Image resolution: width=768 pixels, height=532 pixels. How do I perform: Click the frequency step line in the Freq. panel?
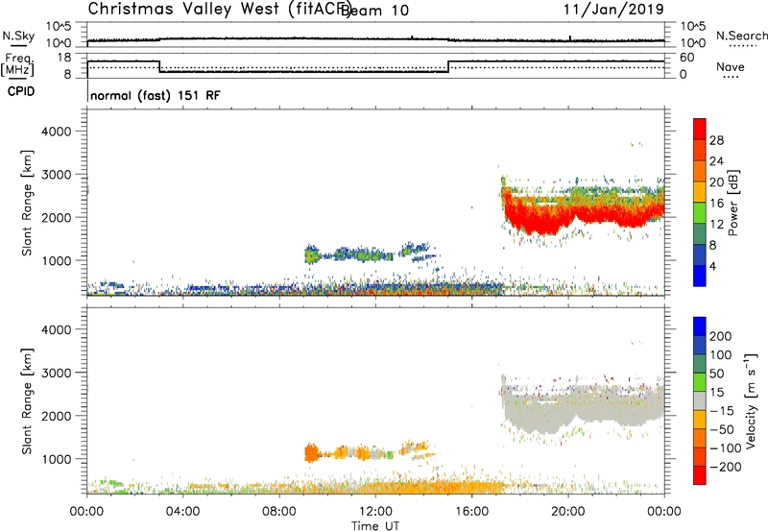(x=375, y=67)
